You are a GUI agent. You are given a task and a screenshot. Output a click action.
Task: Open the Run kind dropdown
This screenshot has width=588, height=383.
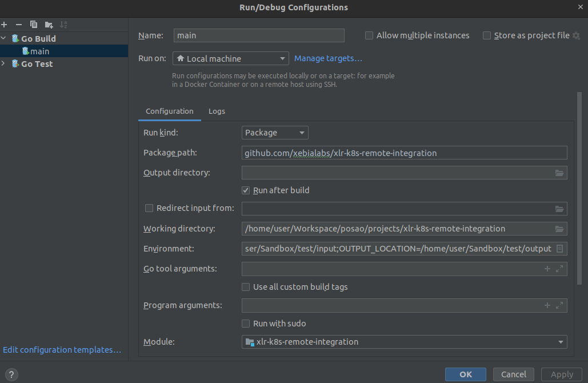(x=275, y=133)
